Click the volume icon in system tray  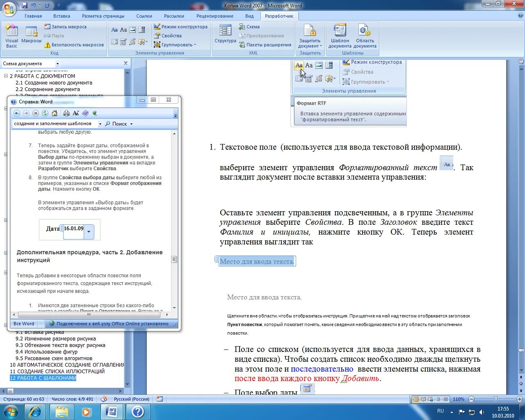click(x=482, y=412)
